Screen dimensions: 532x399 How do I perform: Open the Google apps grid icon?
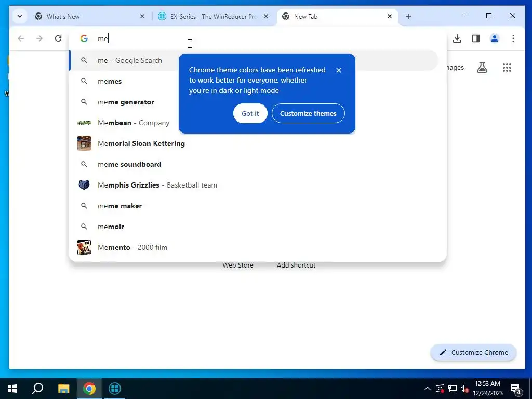pos(507,68)
